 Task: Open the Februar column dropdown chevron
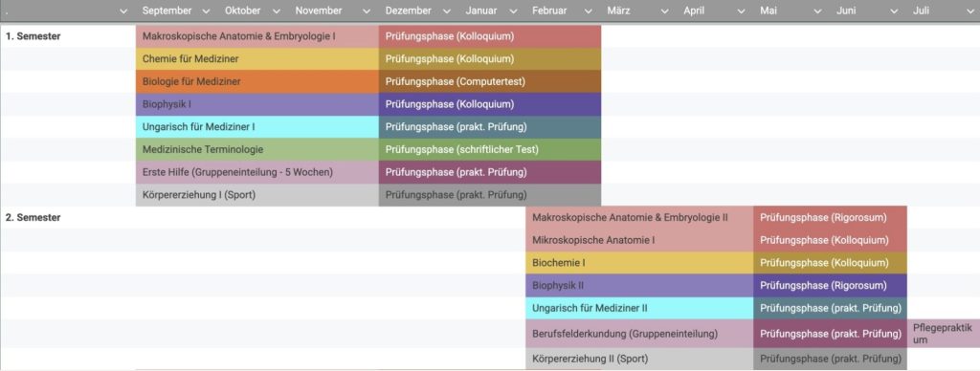point(588,11)
